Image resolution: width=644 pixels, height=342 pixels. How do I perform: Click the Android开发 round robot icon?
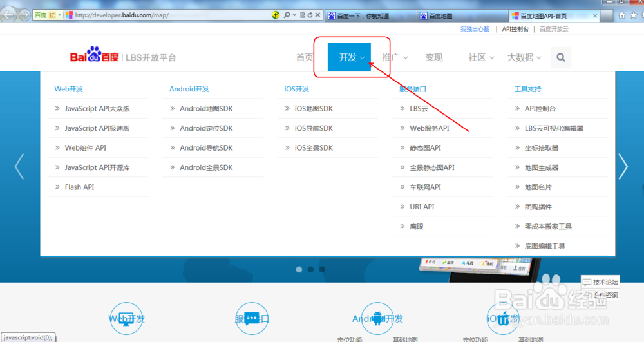coord(377,319)
